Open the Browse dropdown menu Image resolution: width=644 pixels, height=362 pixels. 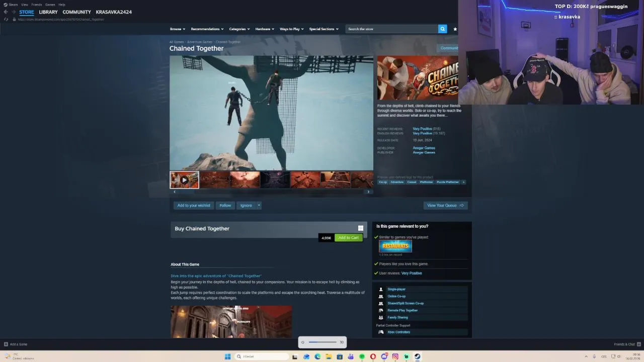click(x=178, y=29)
